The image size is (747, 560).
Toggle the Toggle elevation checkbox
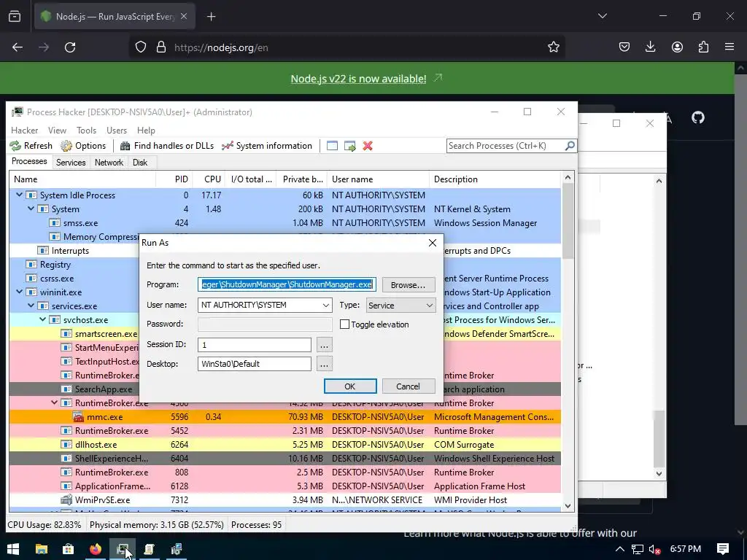[344, 324]
